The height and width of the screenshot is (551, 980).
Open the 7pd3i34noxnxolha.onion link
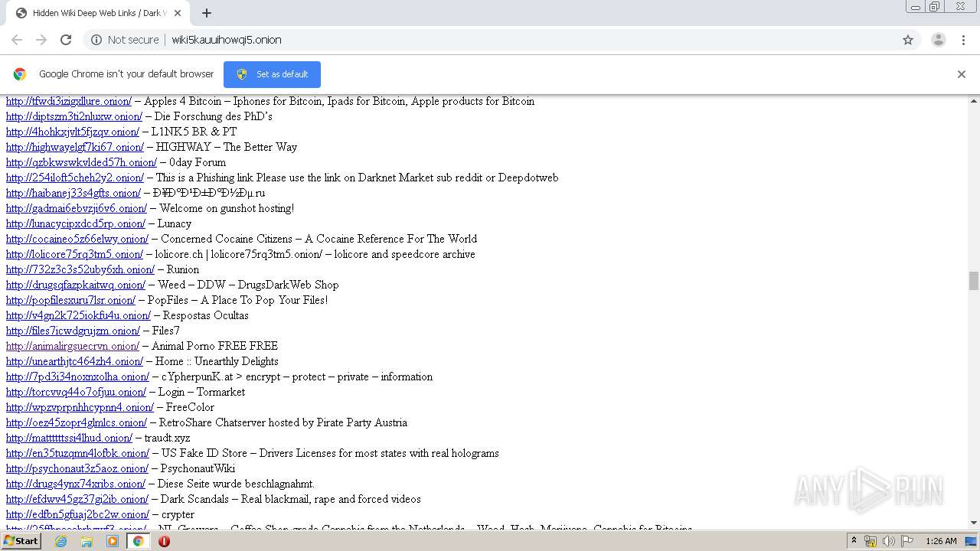(x=77, y=377)
